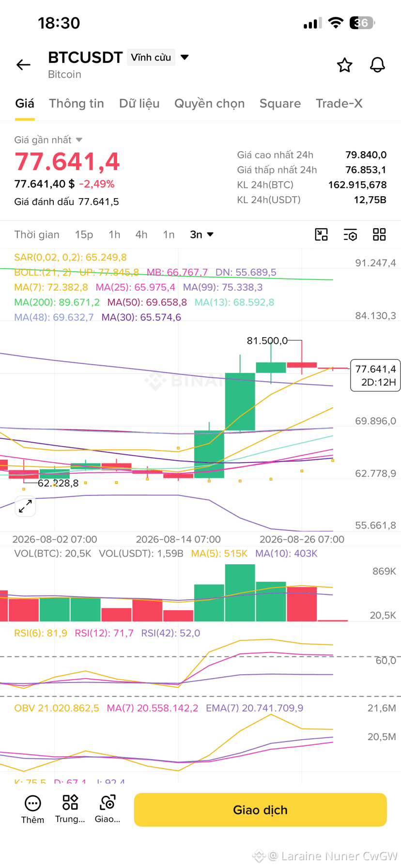Tap the tallest green volume bar

coord(240,593)
